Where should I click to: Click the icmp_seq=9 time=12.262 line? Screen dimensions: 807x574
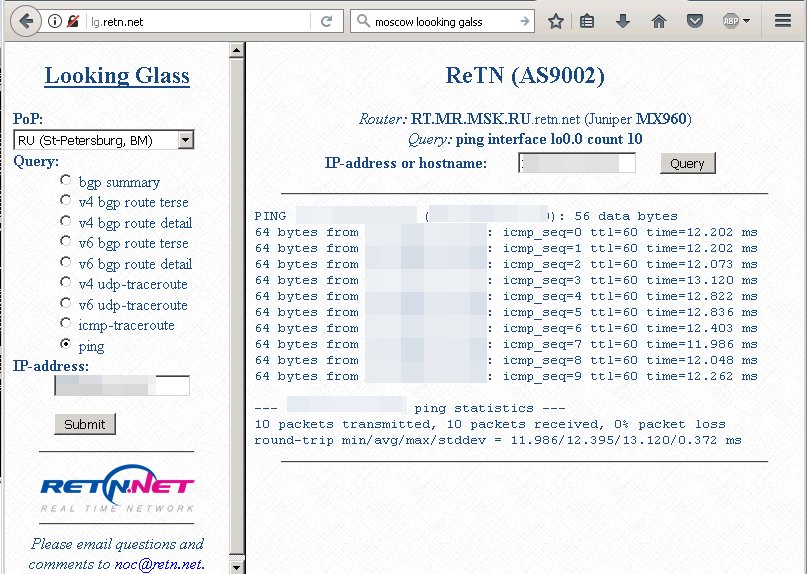click(x=506, y=376)
